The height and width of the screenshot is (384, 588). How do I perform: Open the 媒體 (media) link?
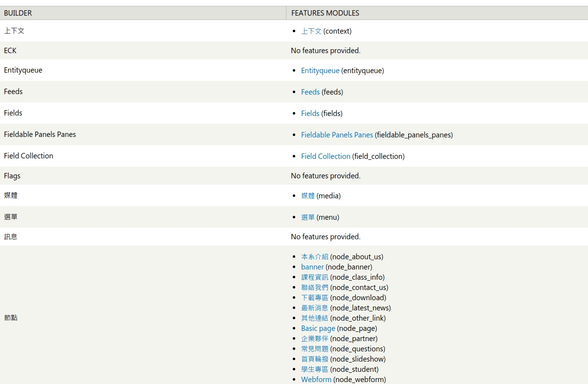[308, 196]
